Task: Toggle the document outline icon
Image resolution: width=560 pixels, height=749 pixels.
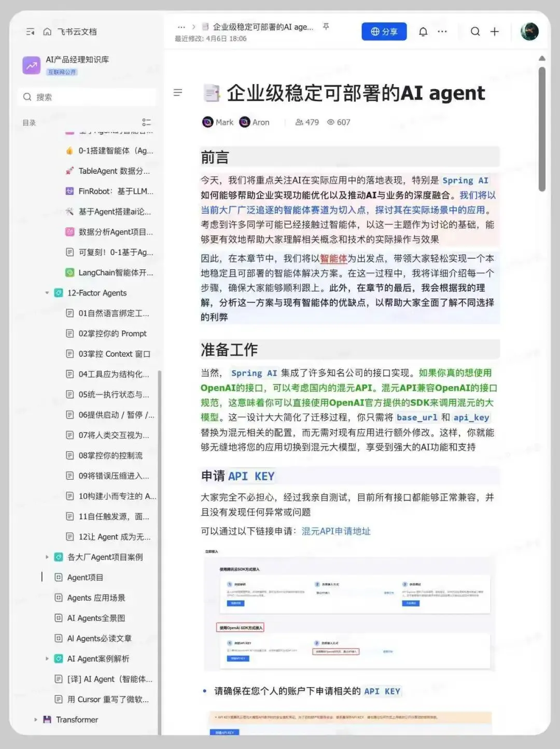Action: pyautogui.click(x=178, y=92)
